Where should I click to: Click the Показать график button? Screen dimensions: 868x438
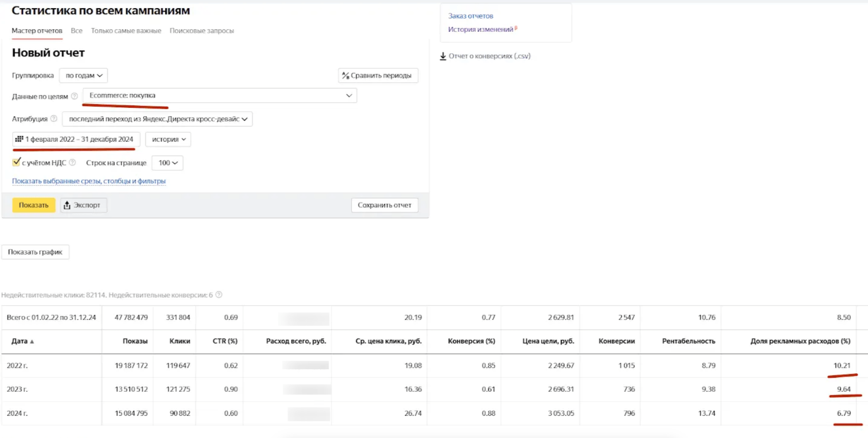(35, 252)
